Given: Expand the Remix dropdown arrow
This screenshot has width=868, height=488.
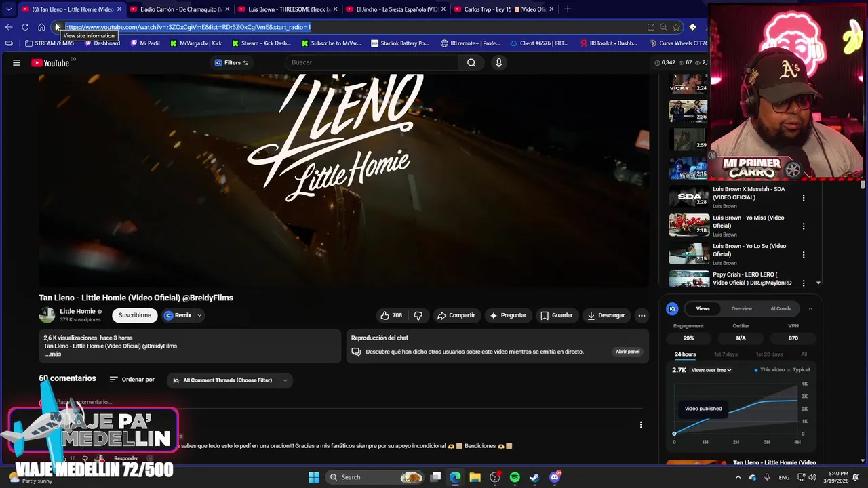Looking at the screenshot, I should (199, 315).
